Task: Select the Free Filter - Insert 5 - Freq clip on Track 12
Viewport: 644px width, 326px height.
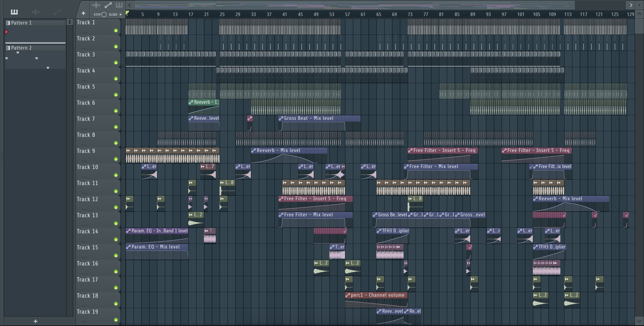Action: (x=316, y=203)
